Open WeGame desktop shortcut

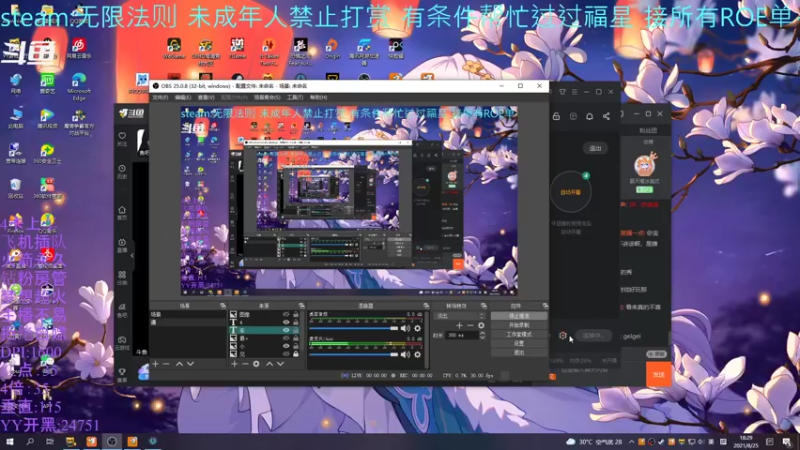[174, 48]
